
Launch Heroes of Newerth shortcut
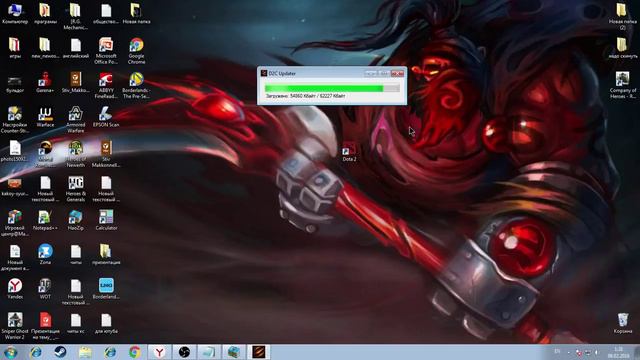[76, 154]
